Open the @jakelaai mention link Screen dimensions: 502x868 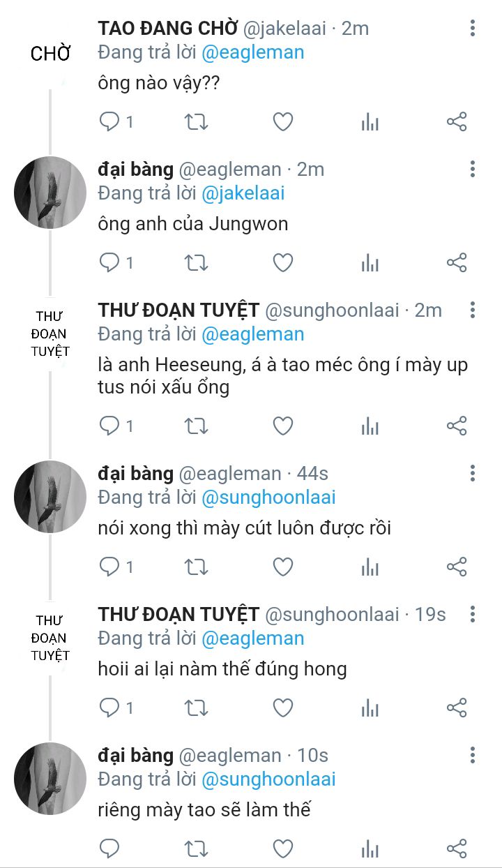[x=243, y=193]
